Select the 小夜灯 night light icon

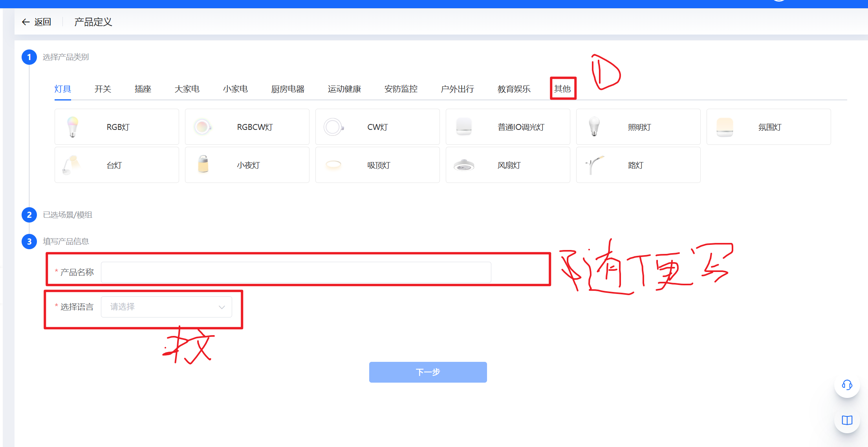tap(203, 164)
